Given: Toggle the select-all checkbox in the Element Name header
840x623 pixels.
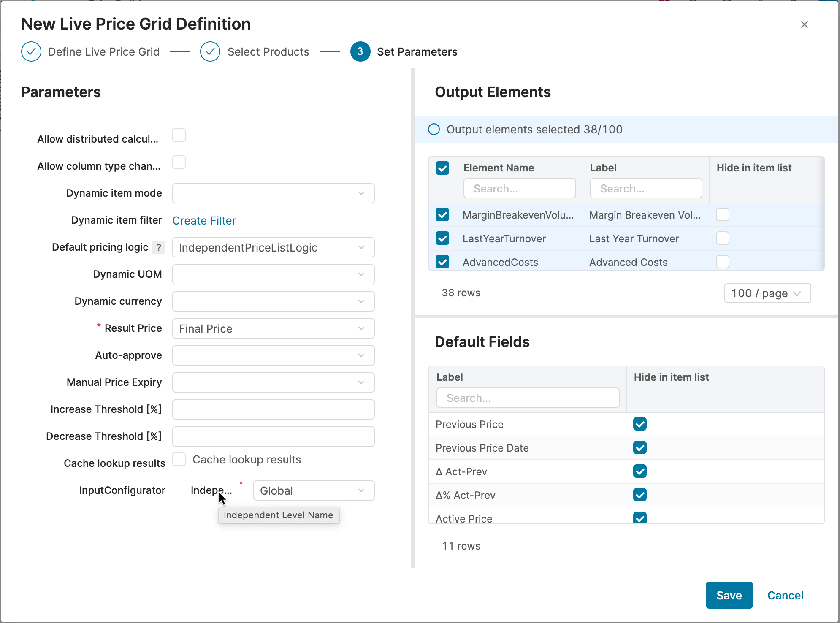Looking at the screenshot, I should coord(442,168).
